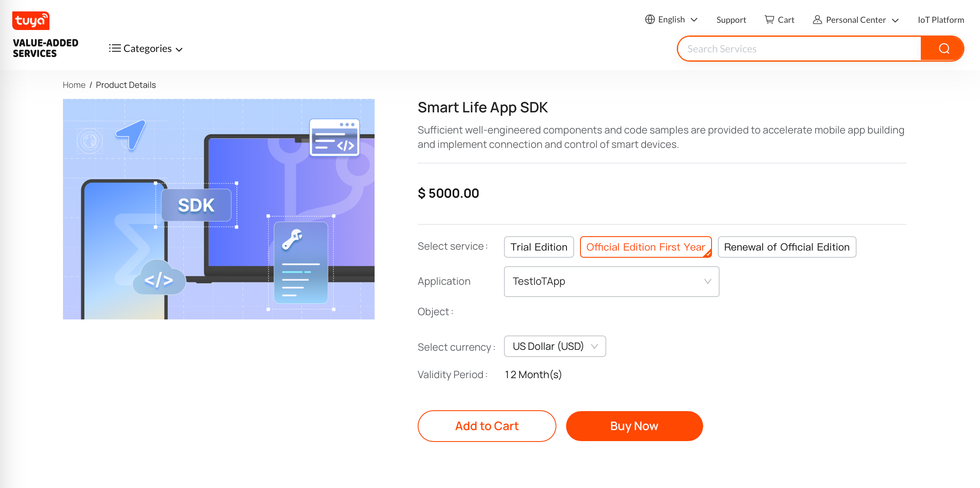Open the shopping Cart icon
Image resolution: width=980 pixels, height=488 pixels.
click(769, 19)
